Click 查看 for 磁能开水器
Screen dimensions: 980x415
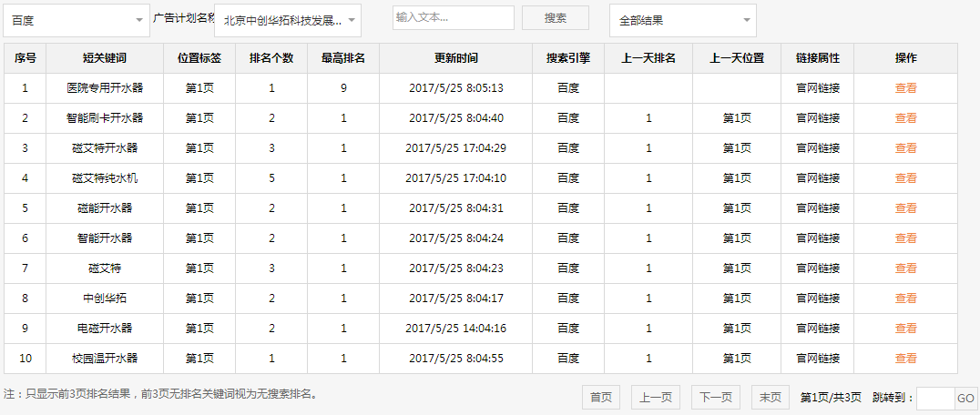point(905,207)
